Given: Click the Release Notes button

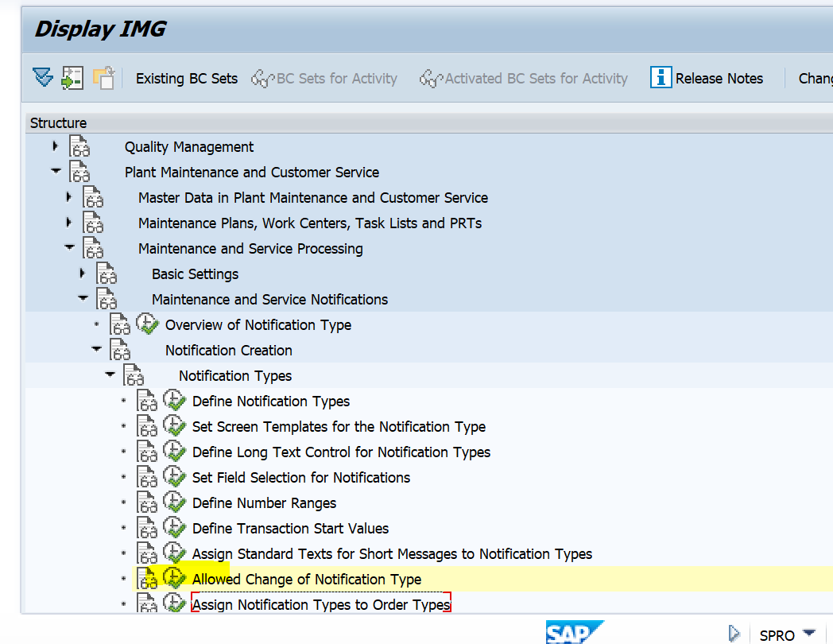Looking at the screenshot, I should click(718, 77).
